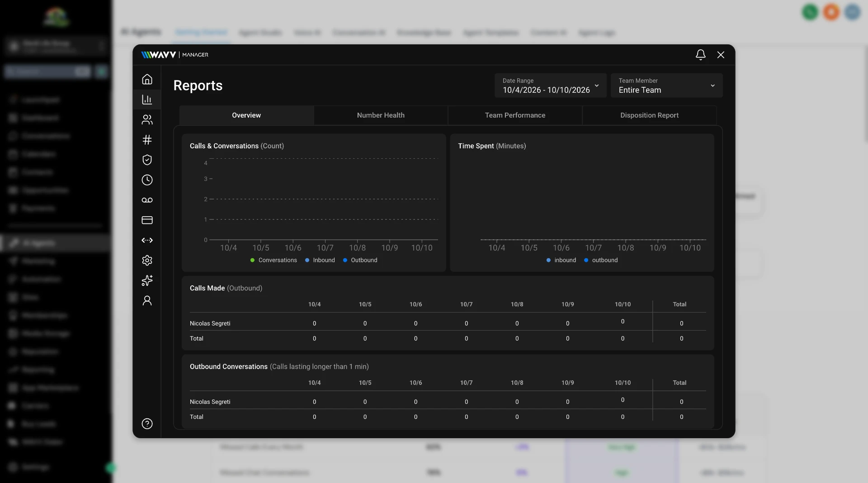Open the Numbers hash icon
This screenshot has width=868, height=483.
(147, 140)
